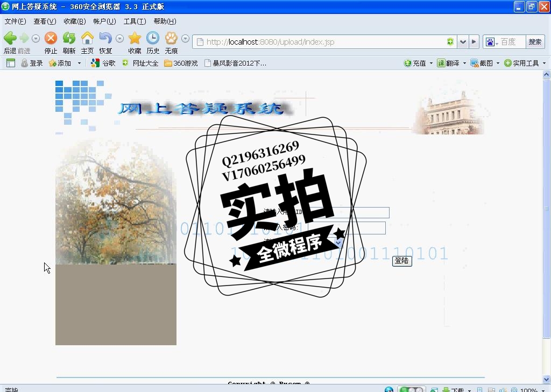Open the 充值 recharge tool
Screen dimensions: 551x392
pos(415,63)
